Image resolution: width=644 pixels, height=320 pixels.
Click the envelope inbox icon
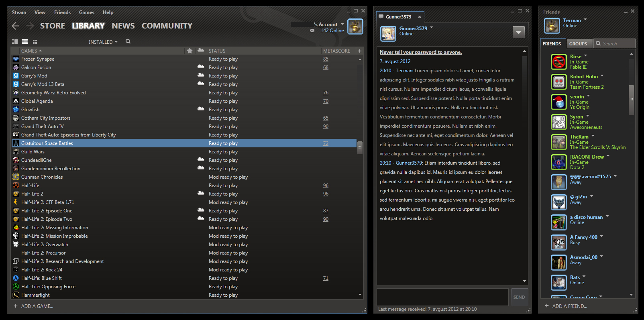click(312, 31)
